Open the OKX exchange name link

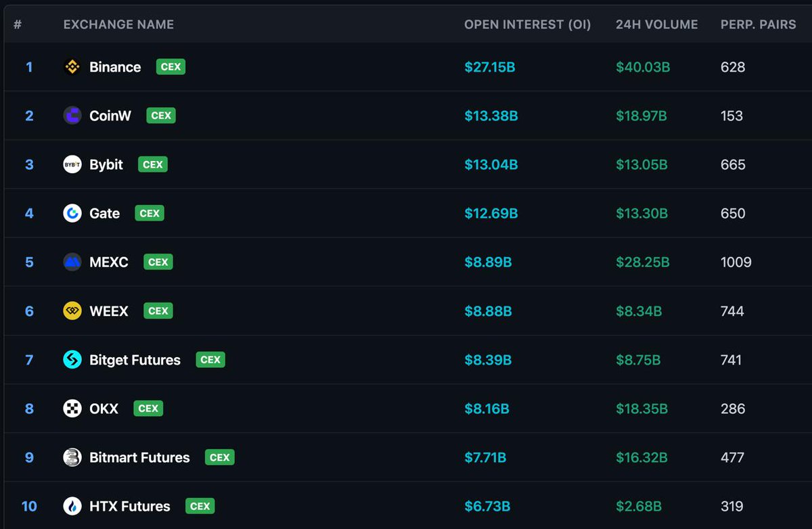coord(104,409)
